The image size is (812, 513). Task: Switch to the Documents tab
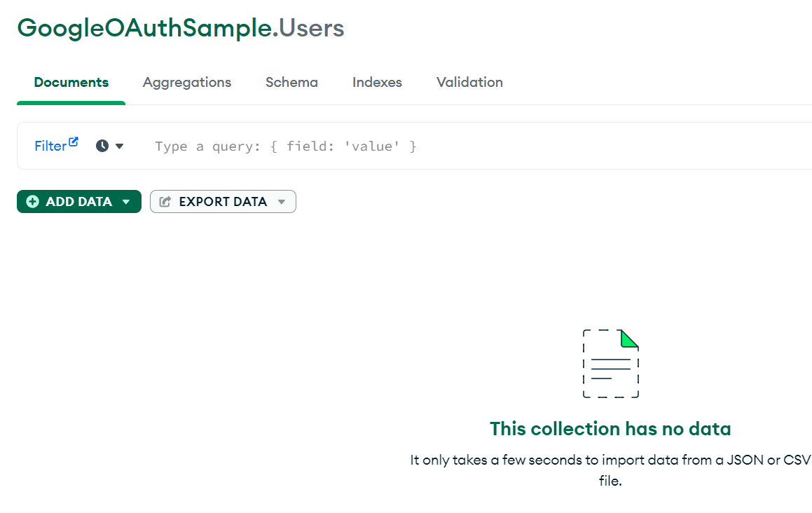pyautogui.click(x=71, y=83)
